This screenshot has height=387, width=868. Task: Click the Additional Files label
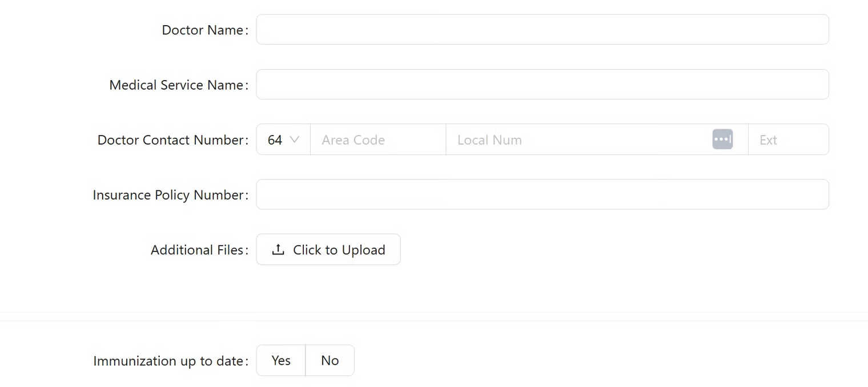197,250
